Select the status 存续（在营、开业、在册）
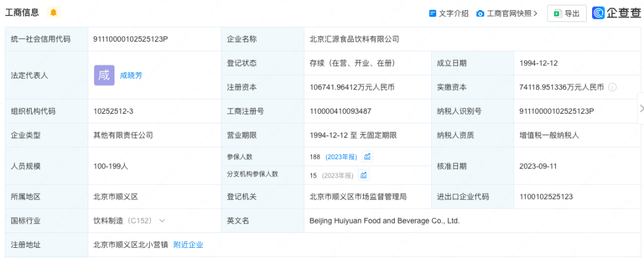Screen dimensions: 644x258 [x=352, y=63]
